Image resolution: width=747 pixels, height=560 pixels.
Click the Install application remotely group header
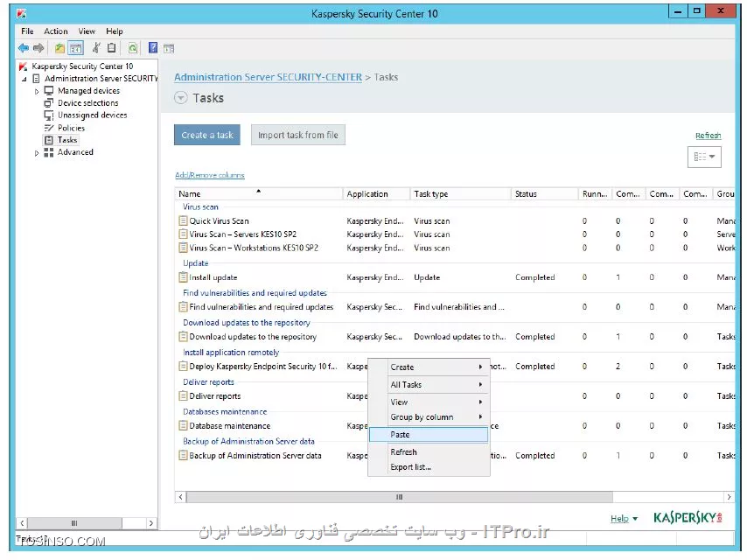[x=231, y=353]
